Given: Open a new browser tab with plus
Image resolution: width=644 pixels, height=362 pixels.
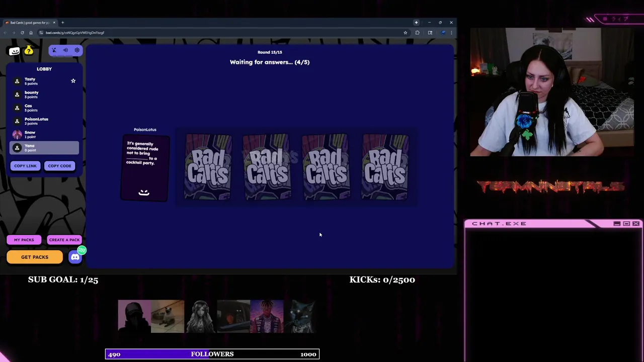Looking at the screenshot, I should (x=62, y=23).
